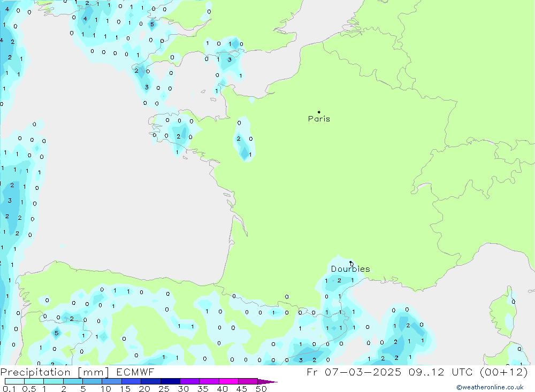This screenshot has width=535, height=392.
Task: Click the legend value 40
Action: point(222,389)
